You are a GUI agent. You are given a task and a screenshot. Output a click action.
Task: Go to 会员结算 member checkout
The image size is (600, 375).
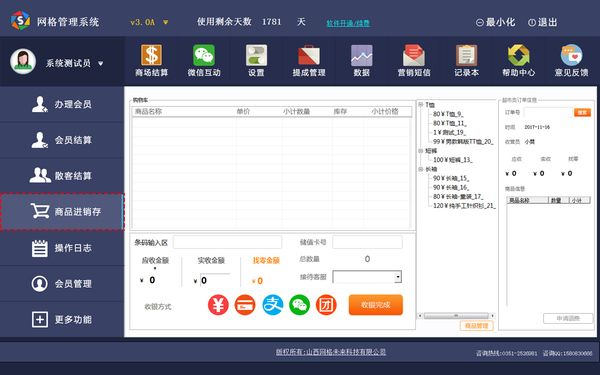[x=62, y=140]
